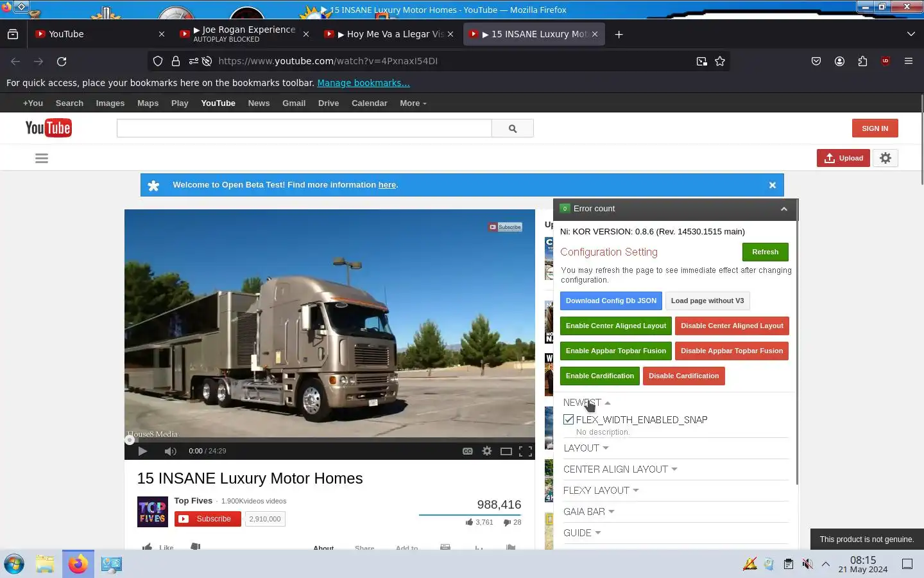Click the Top Fives channel avatar
The height and width of the screenshot is (578, 924).
(153, 512)
